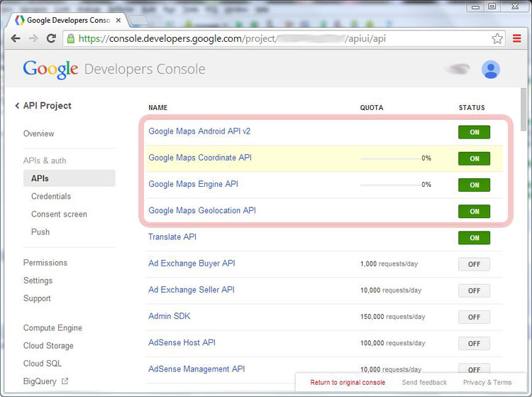Open the Ad Exchange Buyer API link
This screenshot has width=532, height=397.
click(x=192, y=263)
